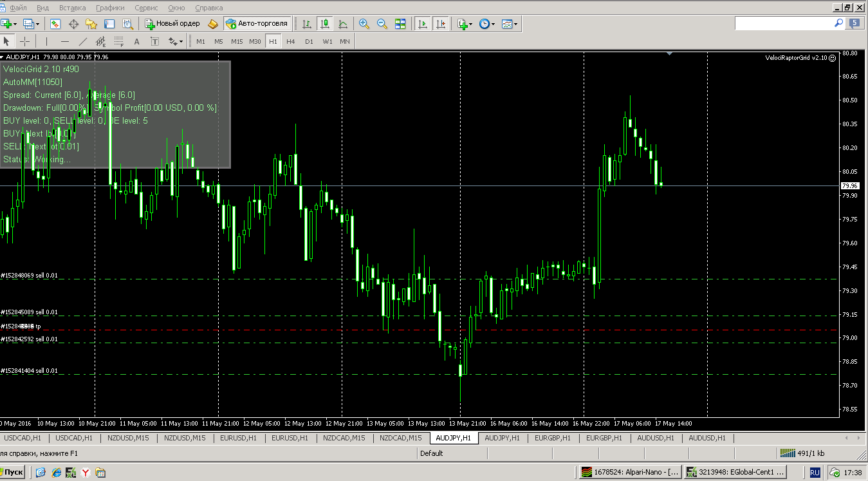Click the Default profile status entry

[431, 453]
